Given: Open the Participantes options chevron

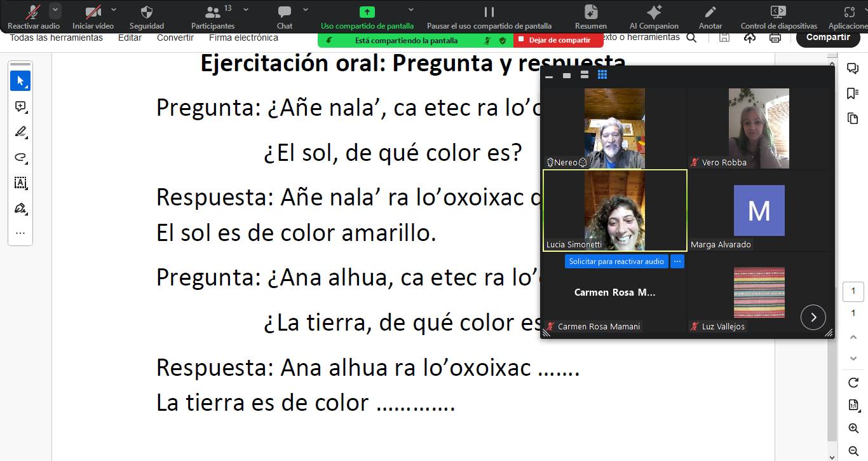Looking at the screenshot, I should pos(244,10).
